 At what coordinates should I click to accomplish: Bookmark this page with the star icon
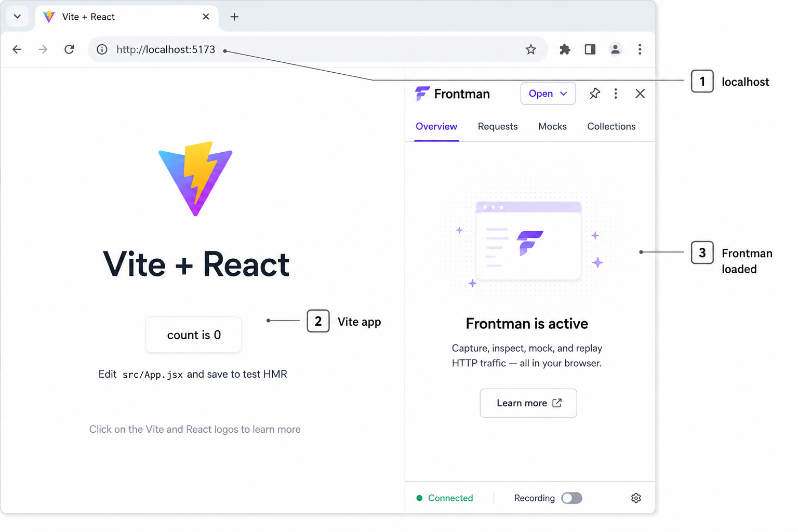[x=530, y=49]
